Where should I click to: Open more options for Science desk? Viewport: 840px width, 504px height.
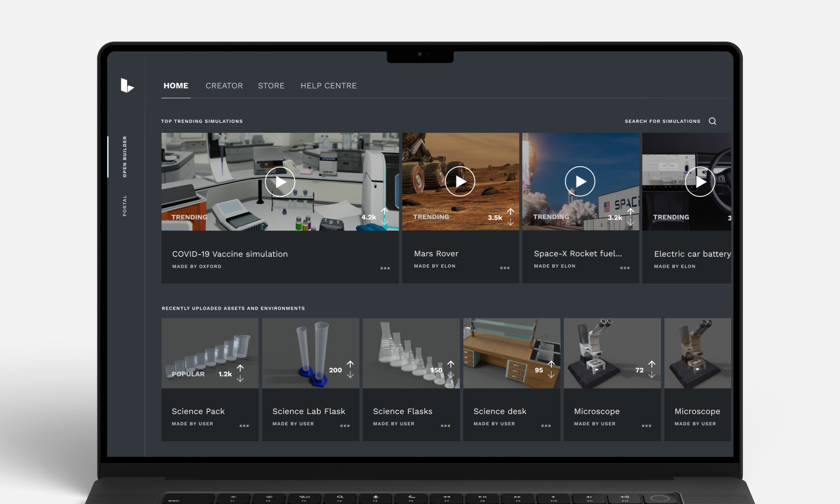pyautogui.click(x=546, y=426)
